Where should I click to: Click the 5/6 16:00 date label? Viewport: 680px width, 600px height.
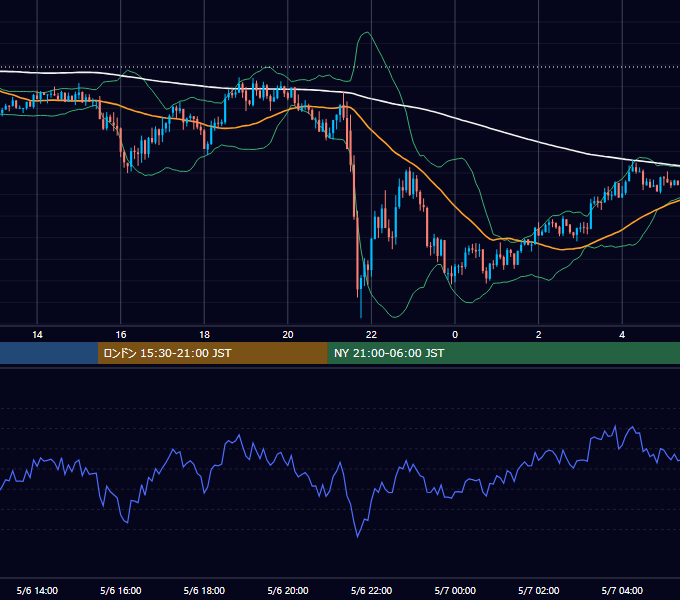pyautogui.click(x=121, y=591)
